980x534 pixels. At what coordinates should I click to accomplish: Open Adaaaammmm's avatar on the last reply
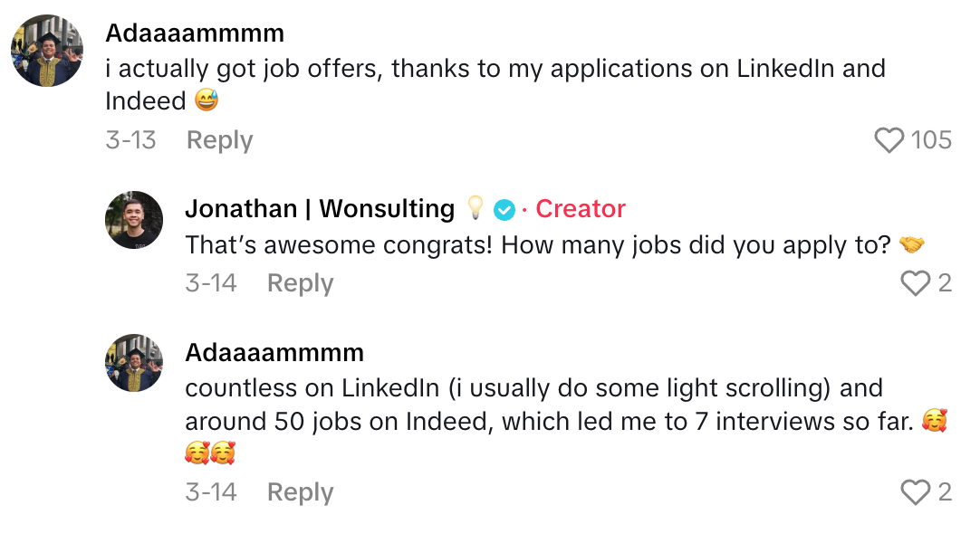tap(134, 363)
